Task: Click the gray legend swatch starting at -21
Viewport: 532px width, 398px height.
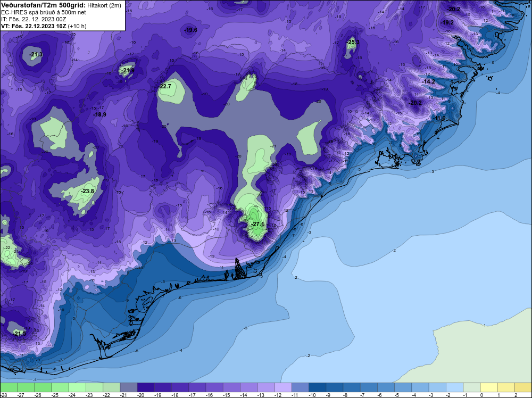Action: pyautogui.click(x=129, y=387)
